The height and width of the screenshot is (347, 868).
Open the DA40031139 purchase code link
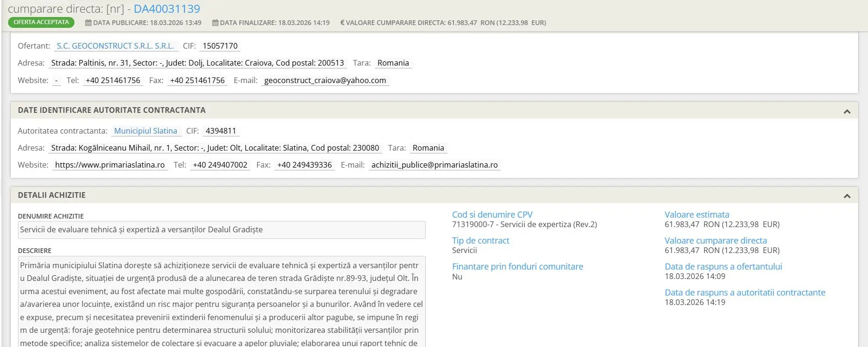[167, 8]
